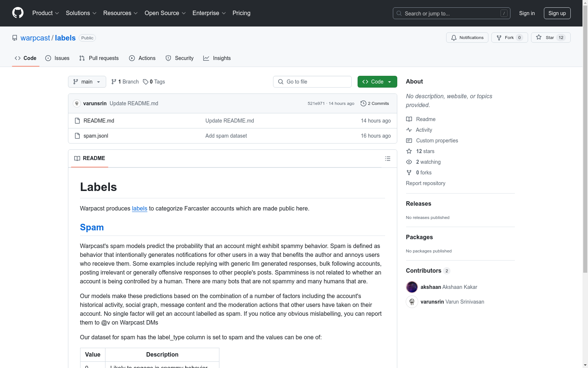
Task: Open commit hash 521e971
Action: point(316,103)
